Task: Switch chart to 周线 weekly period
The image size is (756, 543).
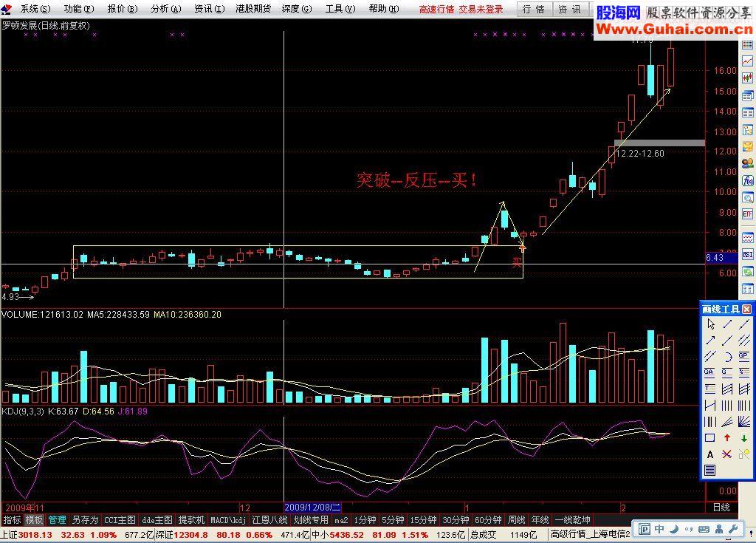Action: coord(516,520)
